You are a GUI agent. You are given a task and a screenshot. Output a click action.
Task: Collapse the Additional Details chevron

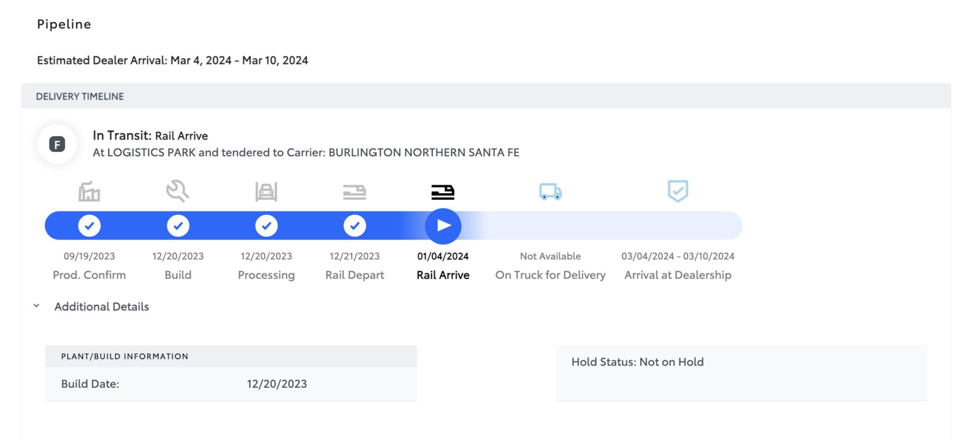[x=36, y=306]
